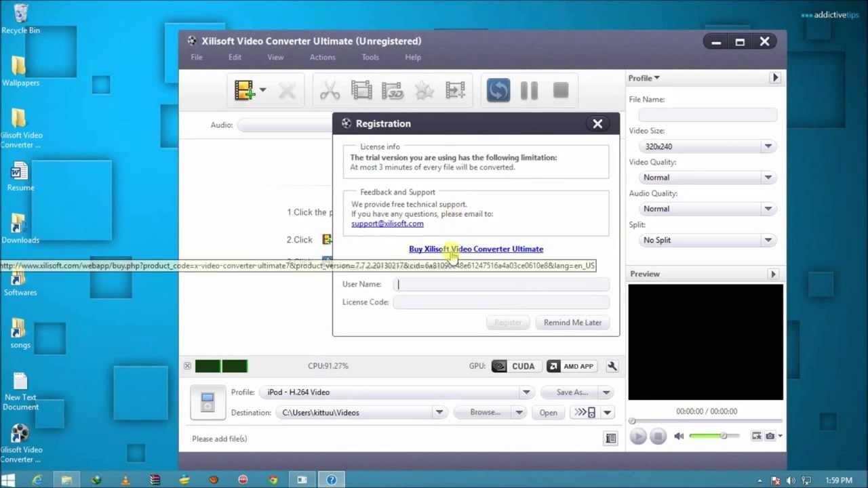Viewport: 868px width, 488px height.
Task: Open the video Edit filmstrip tool
Action: click(361, 91)
